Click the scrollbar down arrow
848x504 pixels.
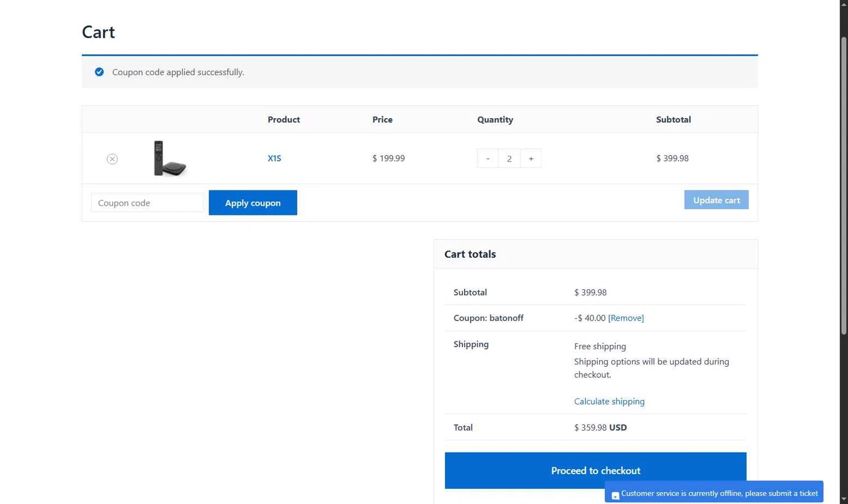843,499
